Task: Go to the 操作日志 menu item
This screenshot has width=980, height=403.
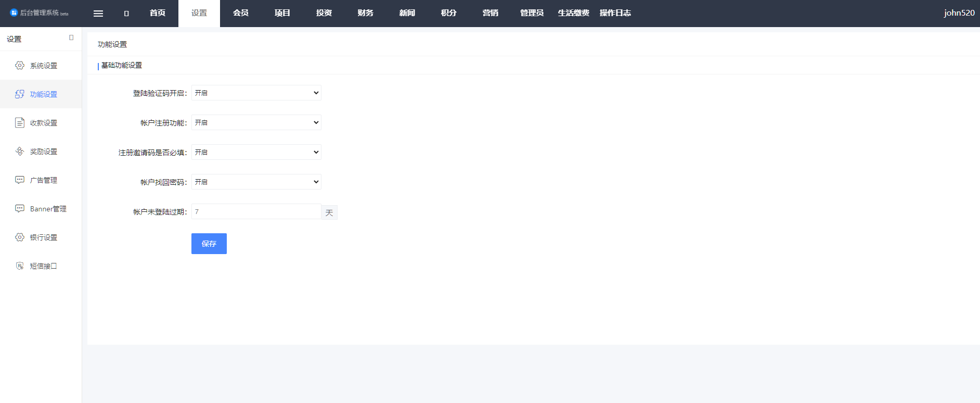Action: [615, 13]
